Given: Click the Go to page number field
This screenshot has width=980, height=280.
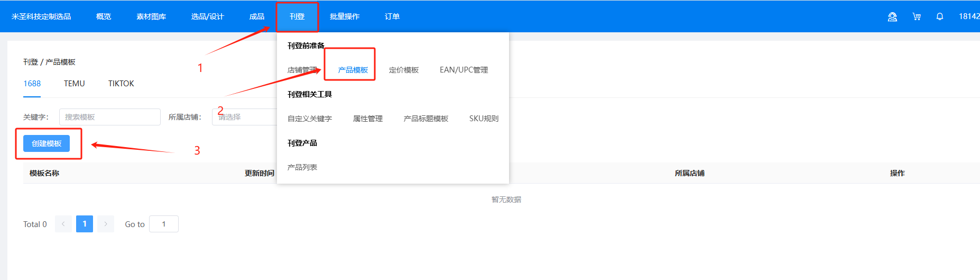Looking at the screenshot, I should point(164,224).
